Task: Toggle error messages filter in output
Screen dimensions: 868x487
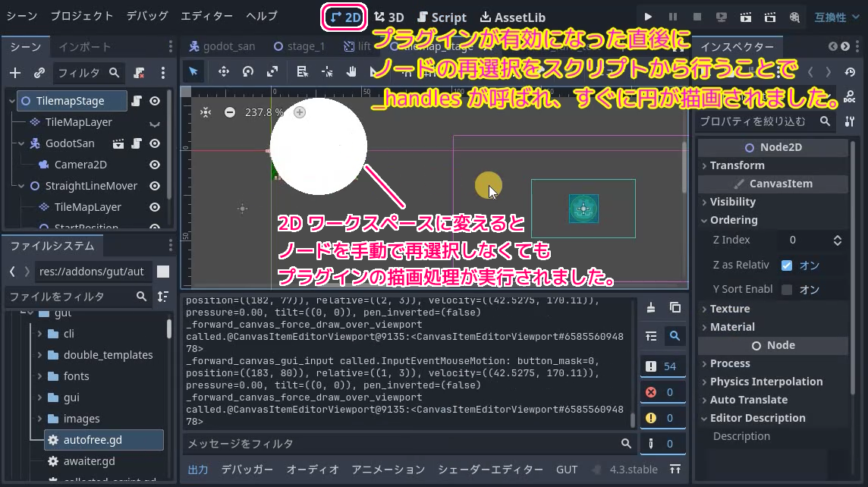Action: (x=662, y=392)
